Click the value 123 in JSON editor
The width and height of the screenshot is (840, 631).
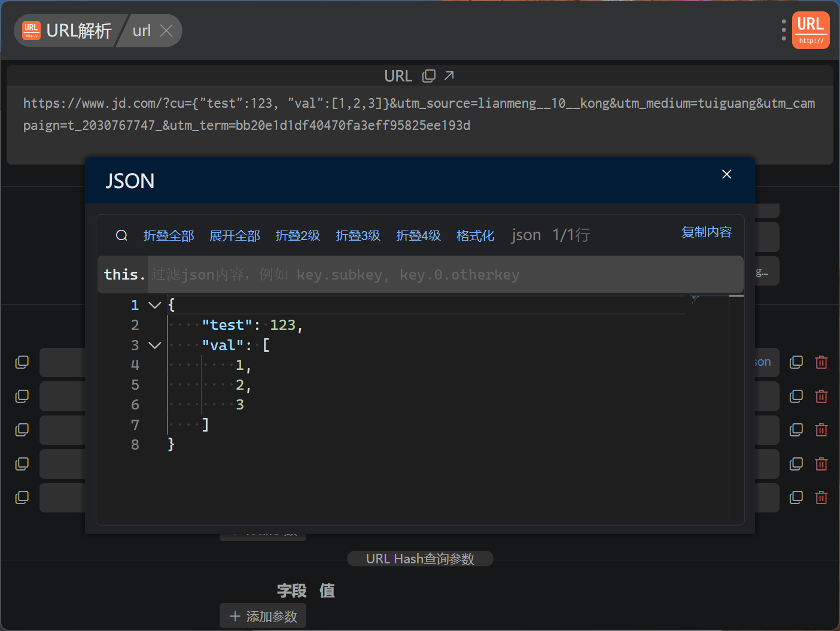coord(283,325)
